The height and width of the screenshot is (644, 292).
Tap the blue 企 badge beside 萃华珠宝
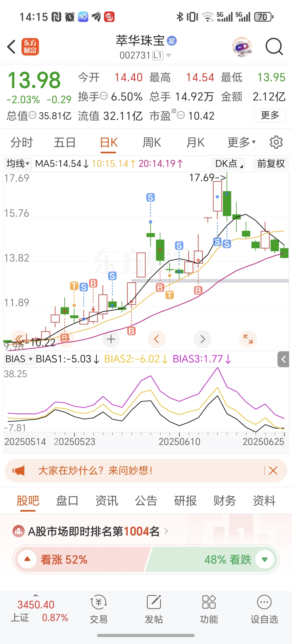coord(172,41)
